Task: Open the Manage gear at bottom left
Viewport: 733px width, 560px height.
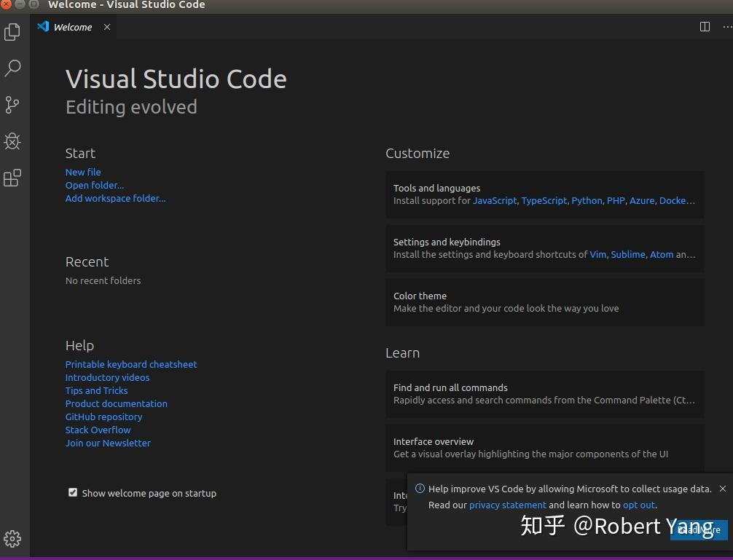Action: [x=12, y=539]
